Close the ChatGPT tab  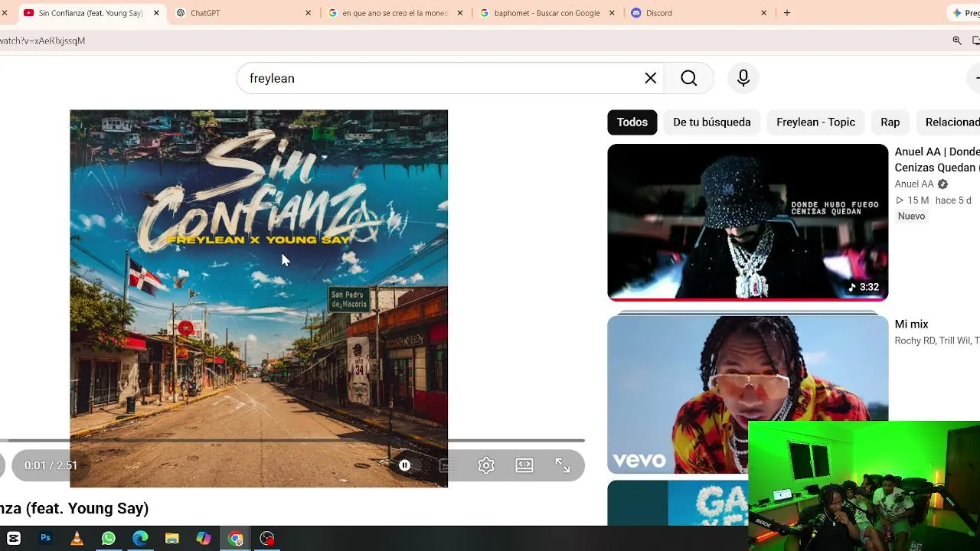(309, 13)
